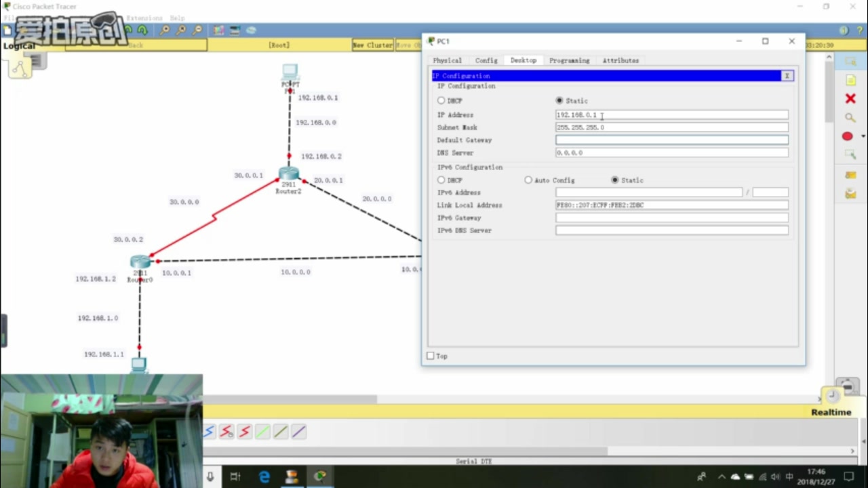868x488 pixels.
Task: Open the Attributes tab
Action: pos(620,60)
